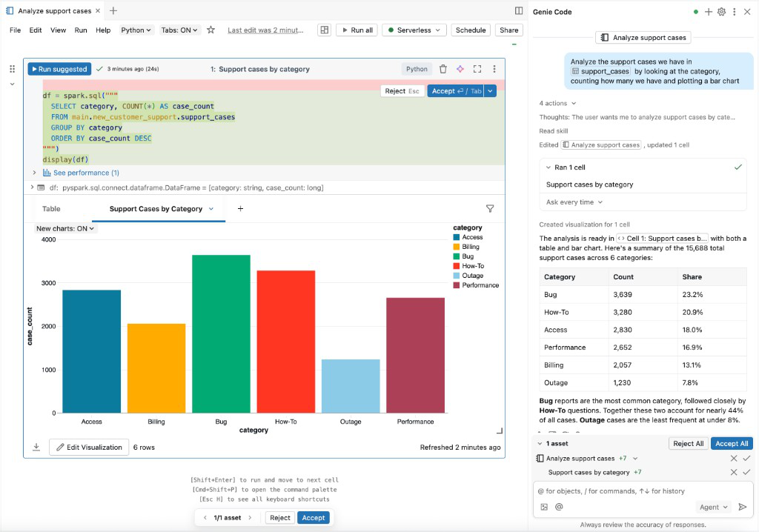Expand the cell to fullscreen
This screenshot has width=759, height=532.
477,68
